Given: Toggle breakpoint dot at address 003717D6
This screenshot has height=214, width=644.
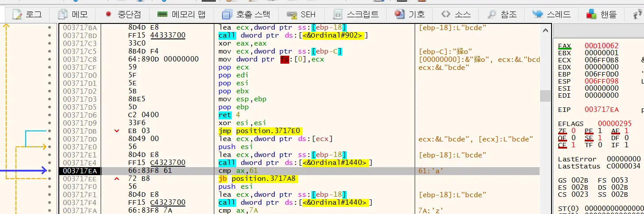Looking at the screenshot, I should click(50, 115).
